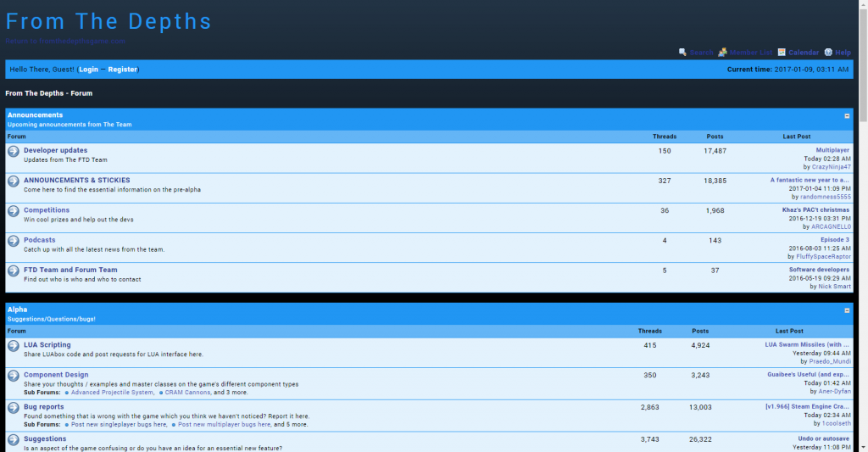Open Advanced Projectile System sub forum
This screenshot has width=868, height=452.
112,392
